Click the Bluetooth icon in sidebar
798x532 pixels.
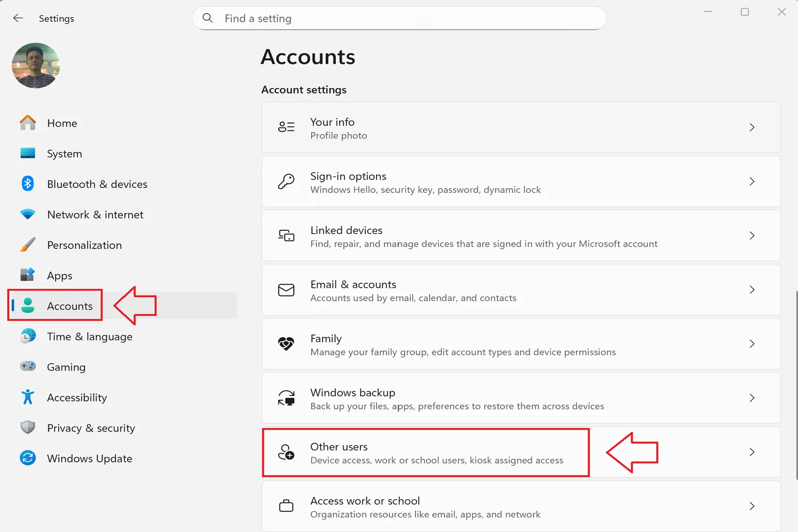point(28,183)
